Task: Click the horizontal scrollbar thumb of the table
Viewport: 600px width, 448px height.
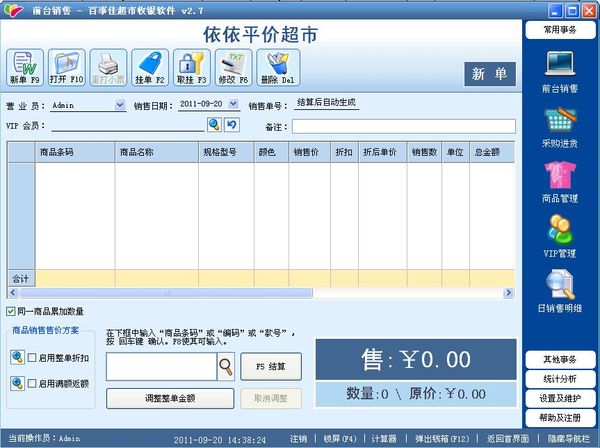Action: pyautogui.click(x=166, y=293)
